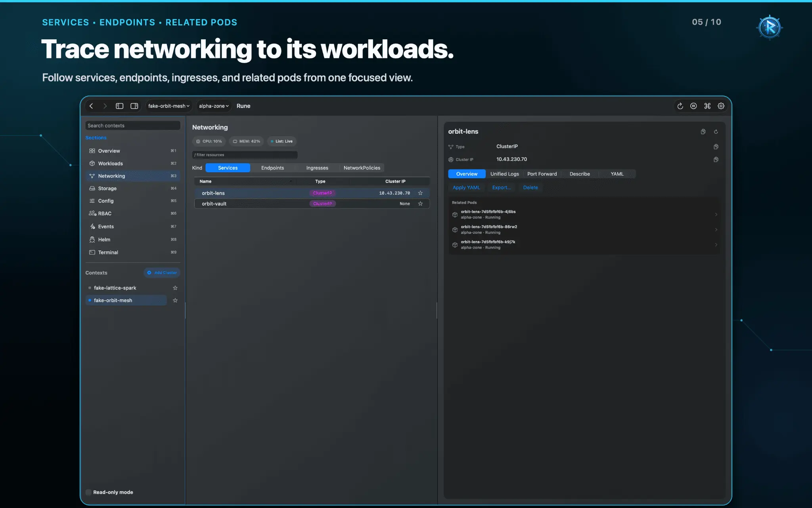Image resolution: width=812 pixels, height=508 pixels.
Task: Switch to the Port Forward tab
Action: pos(542,174)
